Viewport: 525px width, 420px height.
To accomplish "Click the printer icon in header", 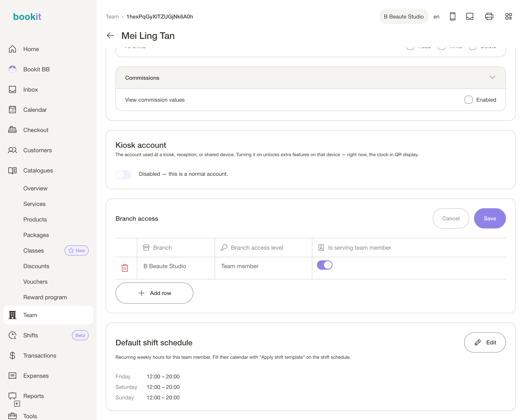I will click(x=489, y=16).
